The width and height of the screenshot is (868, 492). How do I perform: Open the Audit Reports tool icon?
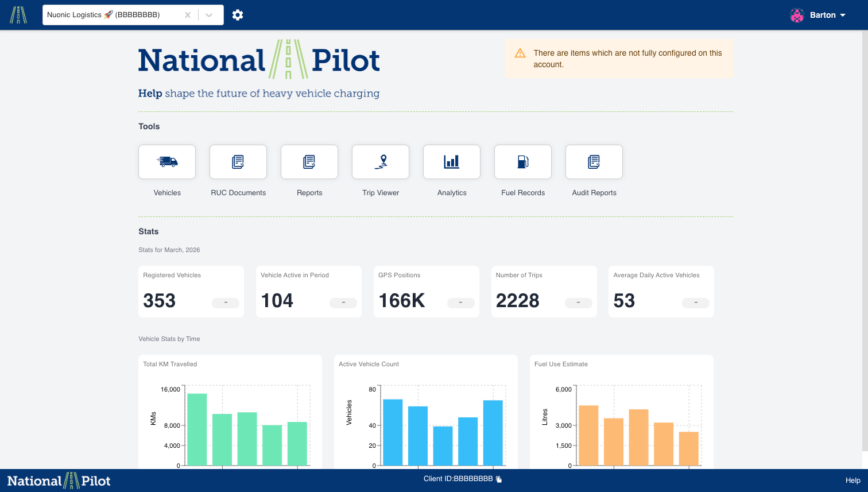point(594,162)
